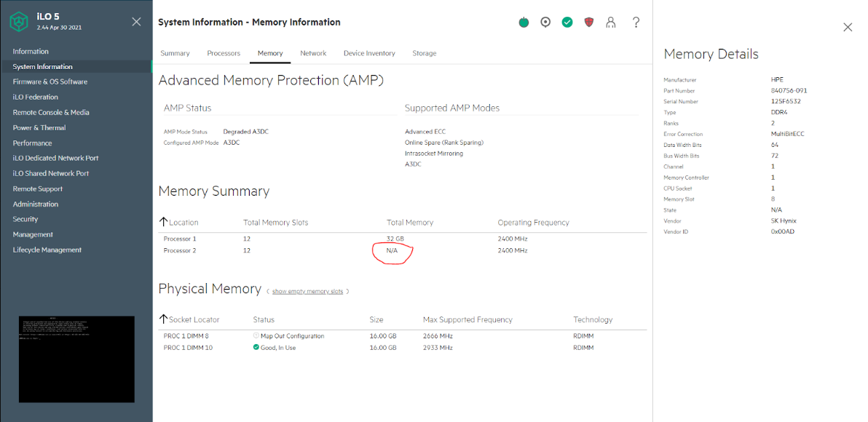Screen dimensions: 868x422
Task: Click the Map Out Configuration status icon
Action: point(256,335)
